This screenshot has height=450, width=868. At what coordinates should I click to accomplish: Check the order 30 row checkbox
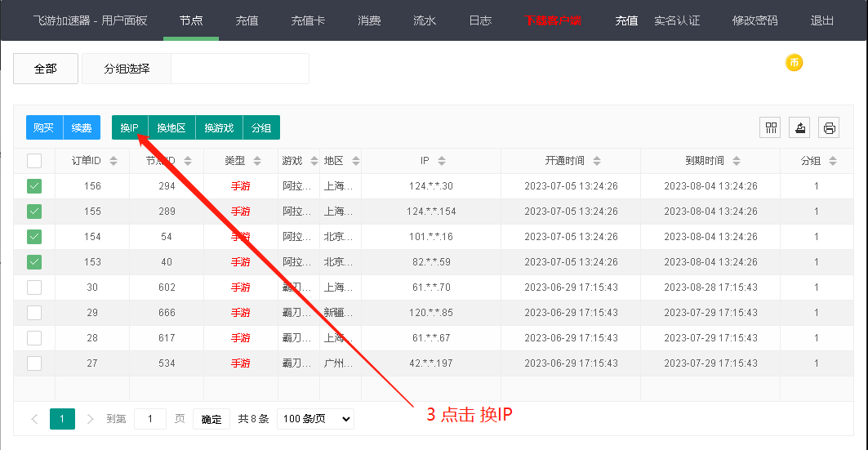pos(34,287)
